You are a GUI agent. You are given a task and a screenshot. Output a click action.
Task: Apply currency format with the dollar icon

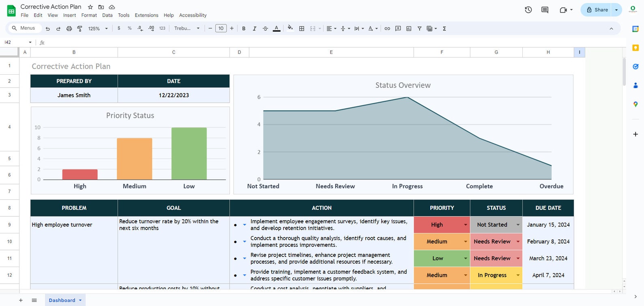119,28
